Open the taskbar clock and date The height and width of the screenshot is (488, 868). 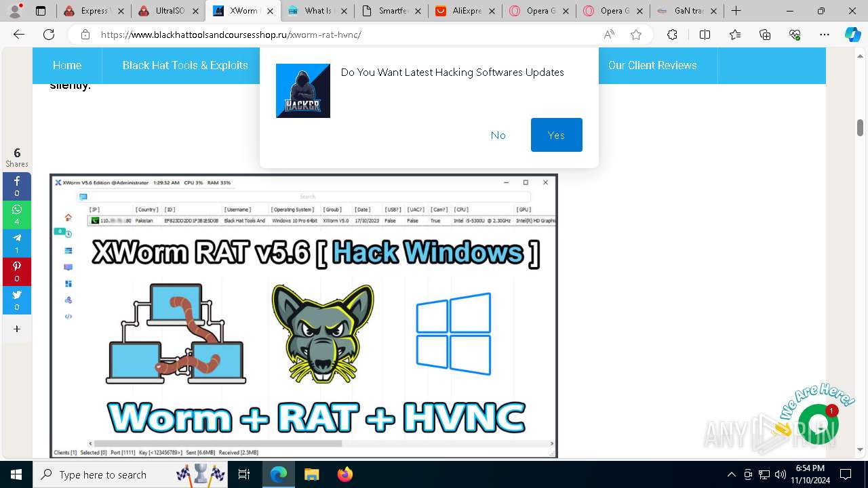[810, 474]
